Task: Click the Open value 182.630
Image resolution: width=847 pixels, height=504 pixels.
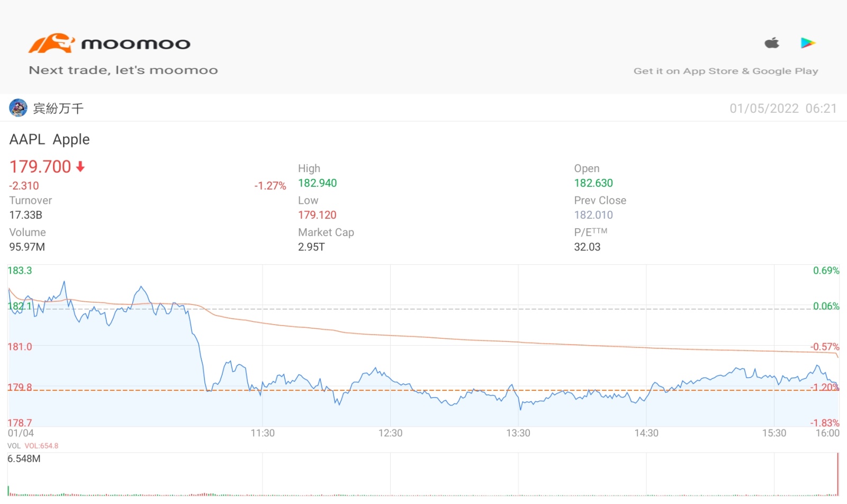Action: point(593,183)
